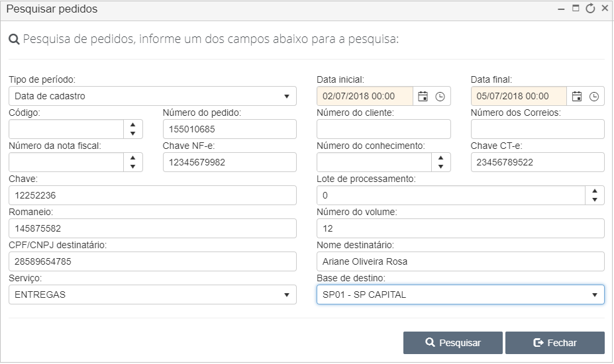This screenshot has width=614, height=364.
Task: Click the refresh icon in title bar
Action: coord(590,9)
